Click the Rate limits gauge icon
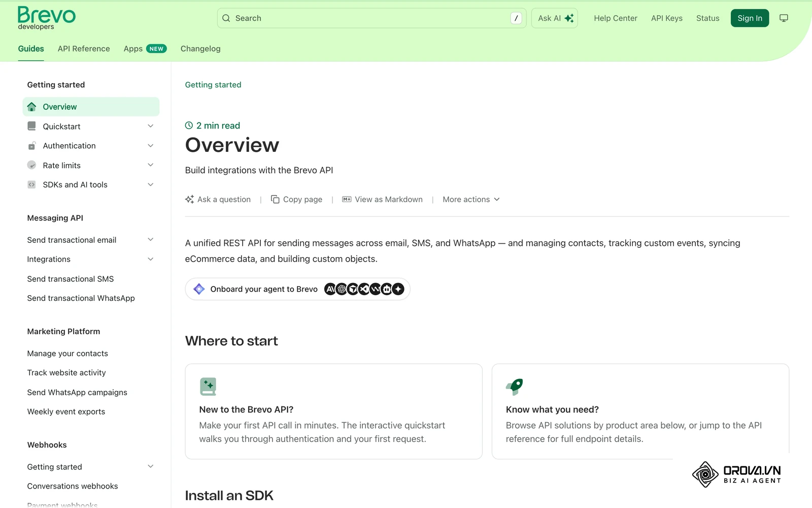The width and height of the screenshot is (812, 508). [x=31, y=165]
